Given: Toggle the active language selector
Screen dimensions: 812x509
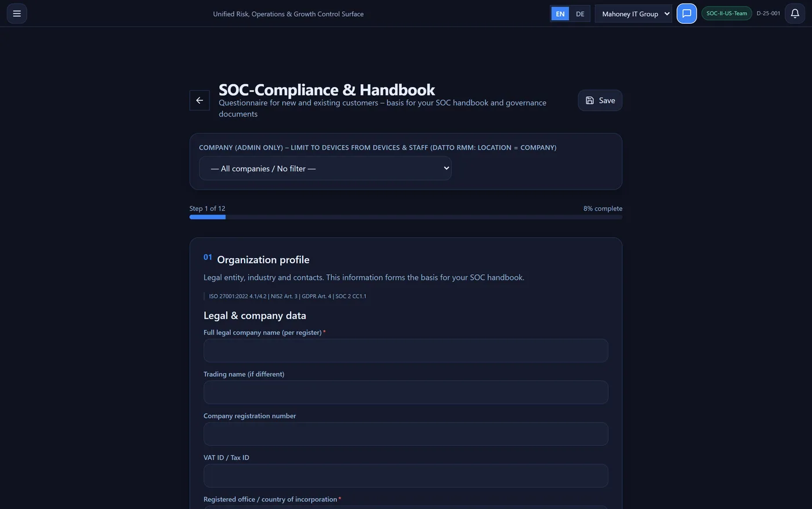Looking at the screenshot, I should [x=560, y=13].
